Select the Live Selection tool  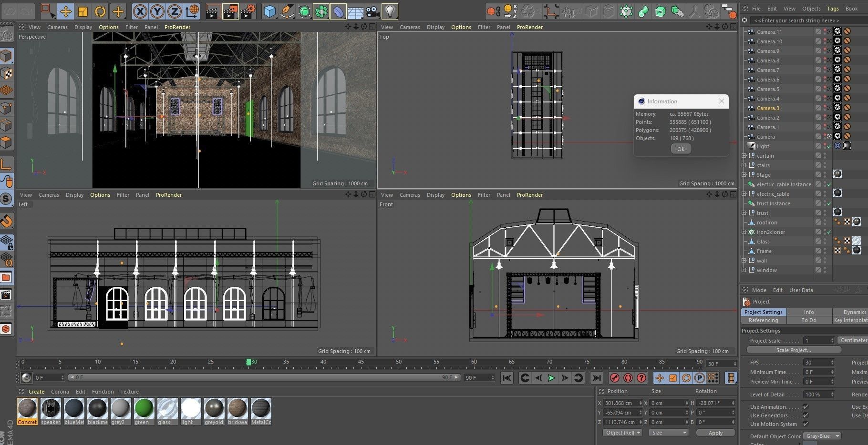(x=48, y=11)
